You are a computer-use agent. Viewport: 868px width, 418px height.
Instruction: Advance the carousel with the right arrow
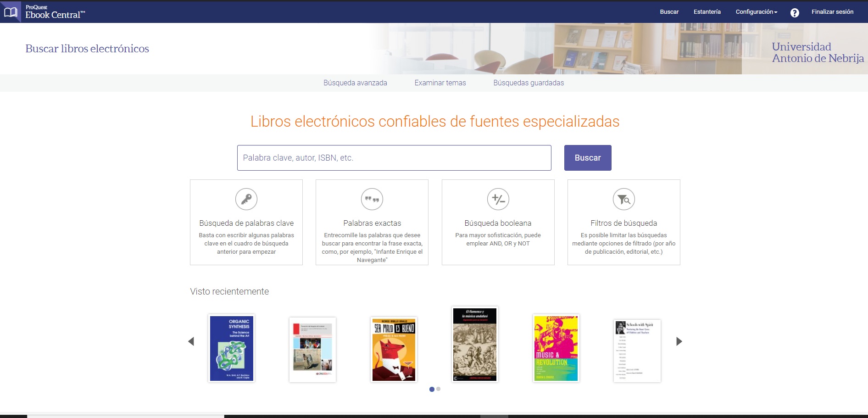pos(679,341)
